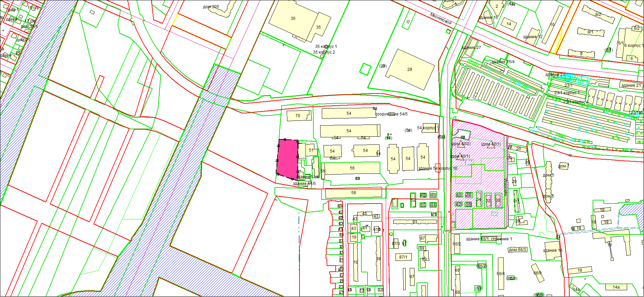
Task: Click the сооружение 54/5 label
Action: 391,114
